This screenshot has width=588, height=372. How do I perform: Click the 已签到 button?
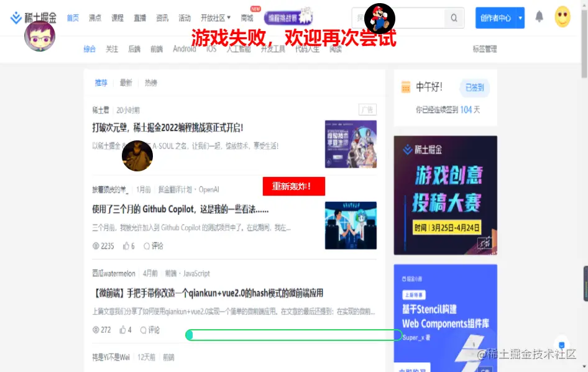pyautogui.click(x=475, y=88)
